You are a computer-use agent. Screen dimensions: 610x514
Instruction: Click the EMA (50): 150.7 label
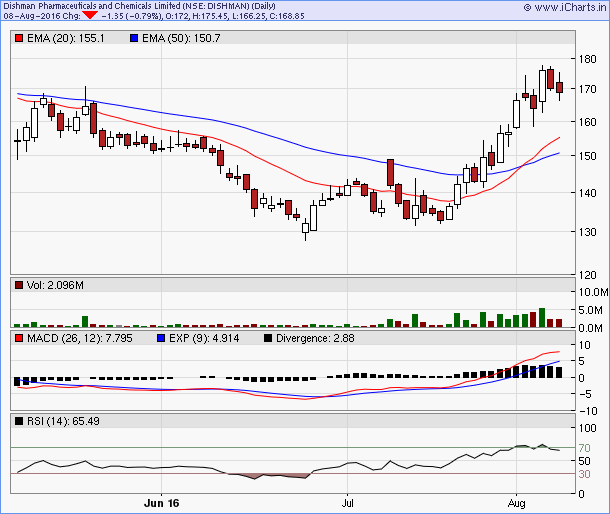click(181, 38)
